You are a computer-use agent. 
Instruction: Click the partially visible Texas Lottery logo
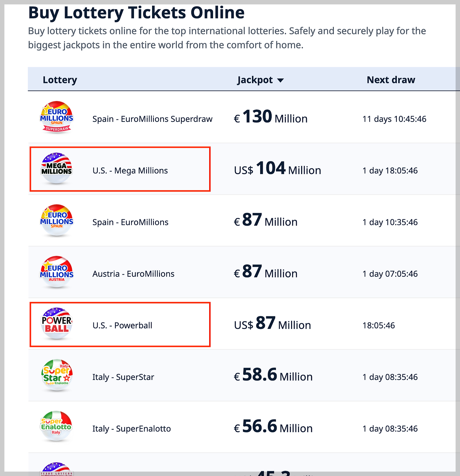(x=57, y=469)
